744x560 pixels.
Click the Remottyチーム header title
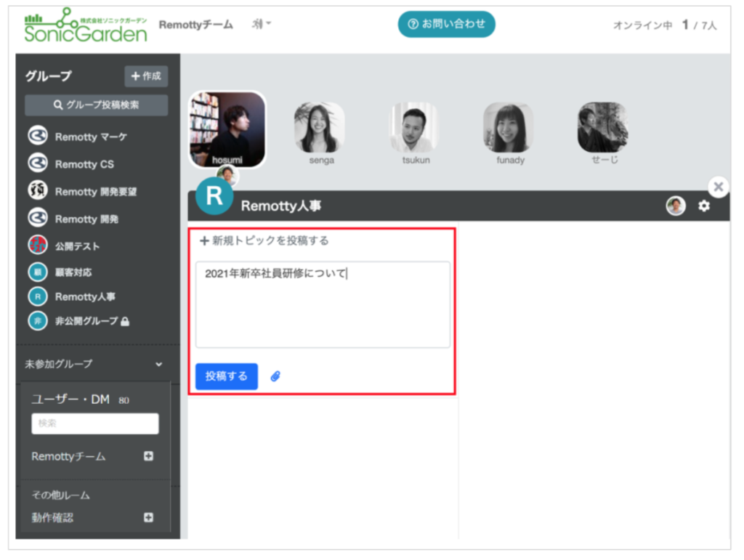196,25
